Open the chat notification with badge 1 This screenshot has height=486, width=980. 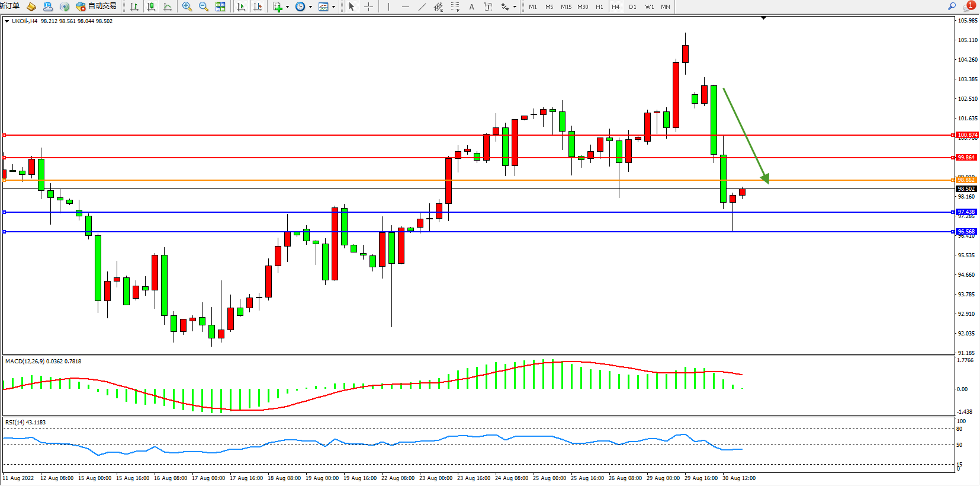coord(969,7)
